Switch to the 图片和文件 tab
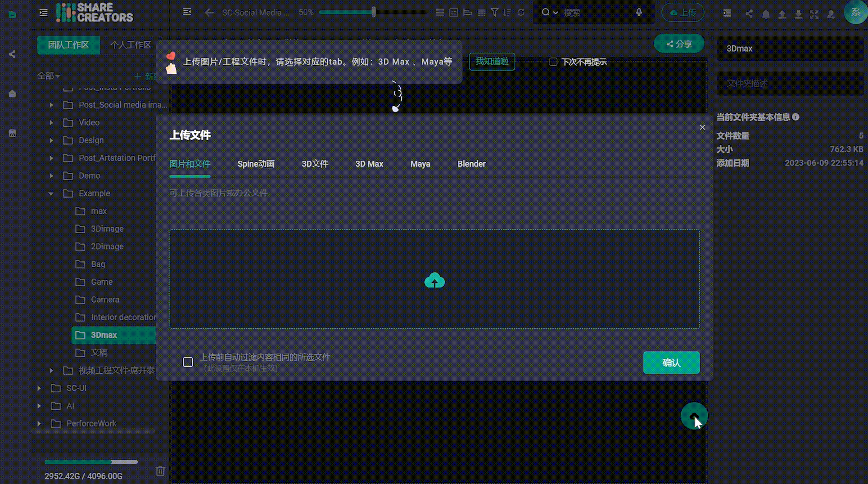This screenshot has width=868, height=484. click(190, 164)
